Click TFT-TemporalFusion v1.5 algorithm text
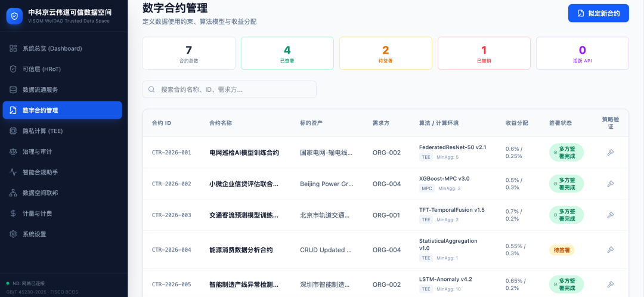Viewport: 644px width, 297px height. click(452, 209)
